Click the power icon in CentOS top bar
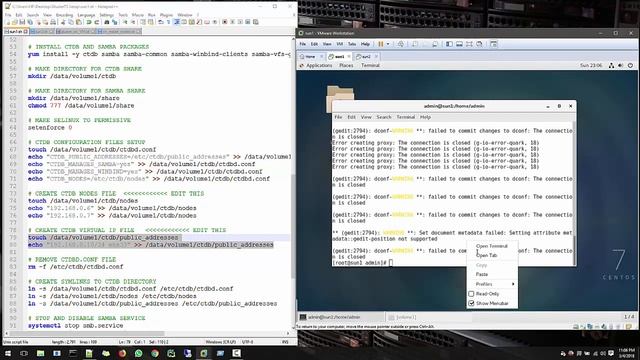The width and height of the screenshot is (640, 360). (630, 65)
